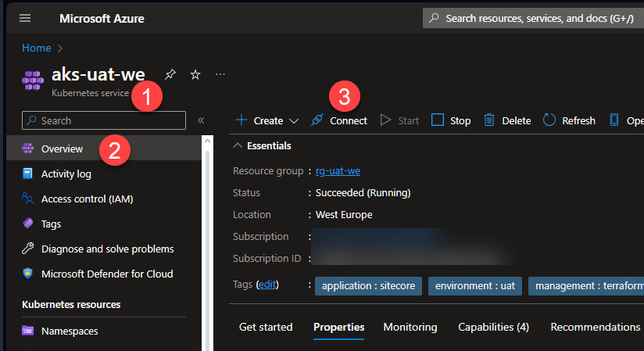Click the Kubernetes resources heading
The height and width of the screenshot is (351, 644).
coord(71,305)
